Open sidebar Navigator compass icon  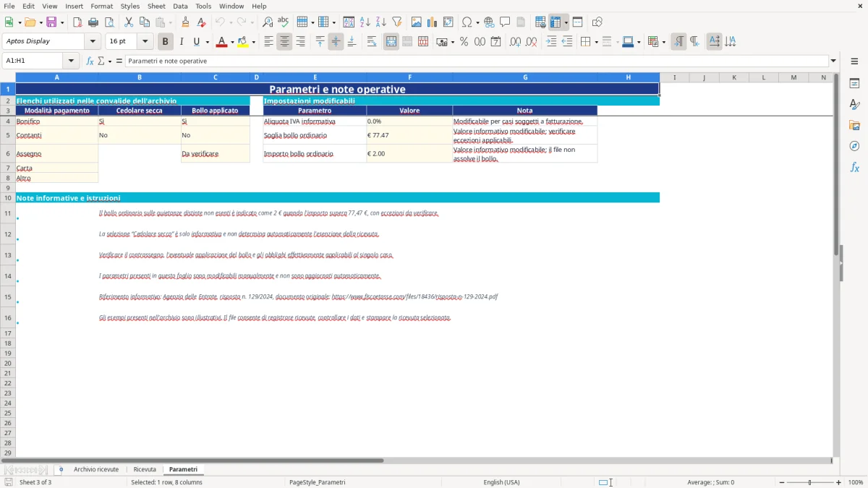tap(854, 146)
